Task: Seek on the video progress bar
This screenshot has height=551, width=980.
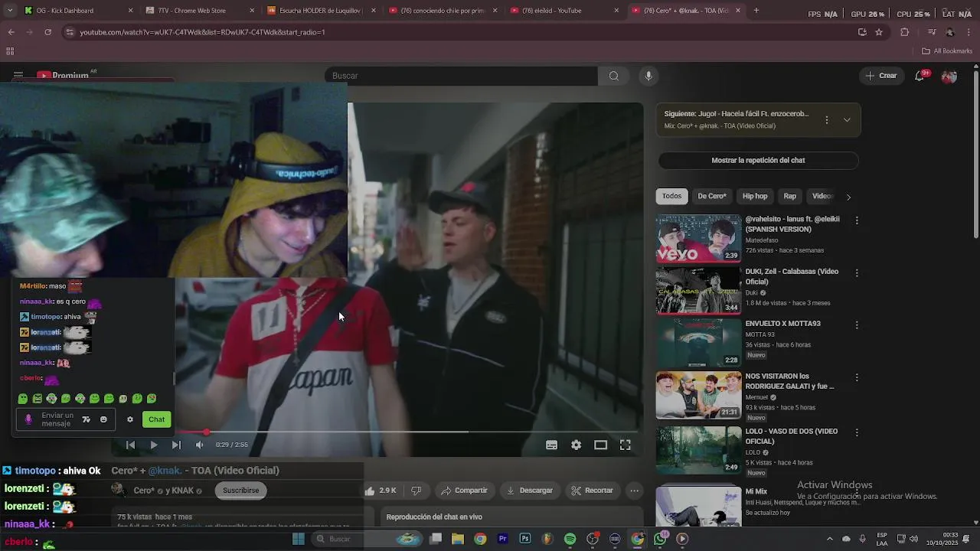Action: click(410, 432)
